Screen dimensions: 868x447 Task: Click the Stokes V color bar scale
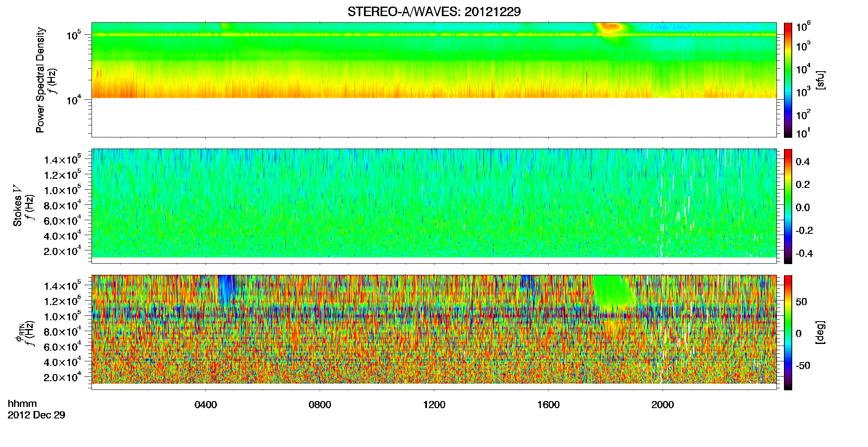coord(788,206)
